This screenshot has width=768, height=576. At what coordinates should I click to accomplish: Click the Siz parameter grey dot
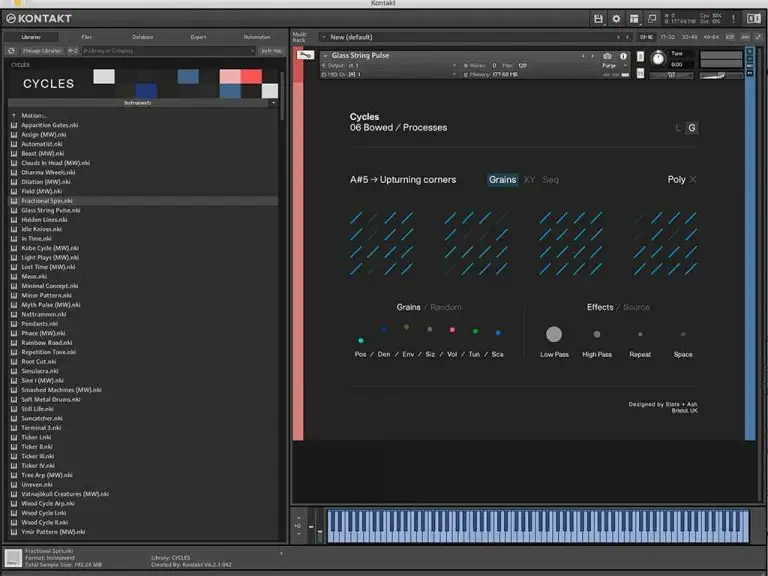pyautogui.click(x=430, y=329)
